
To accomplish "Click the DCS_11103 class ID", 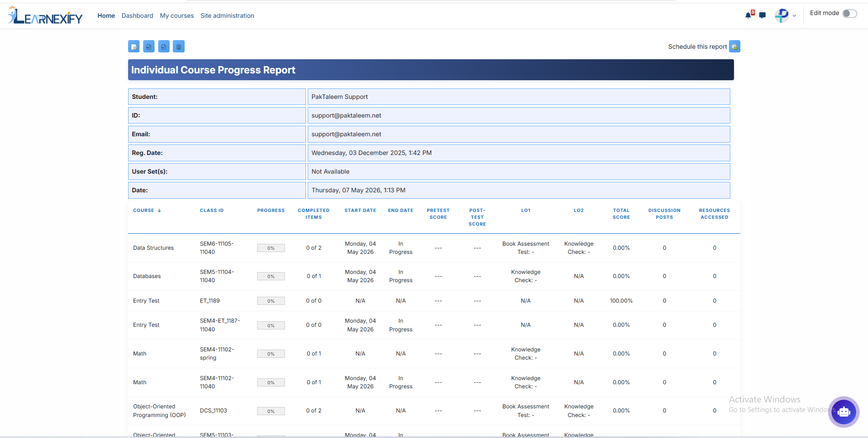I will pyautogui.click(x=213, y=411).
